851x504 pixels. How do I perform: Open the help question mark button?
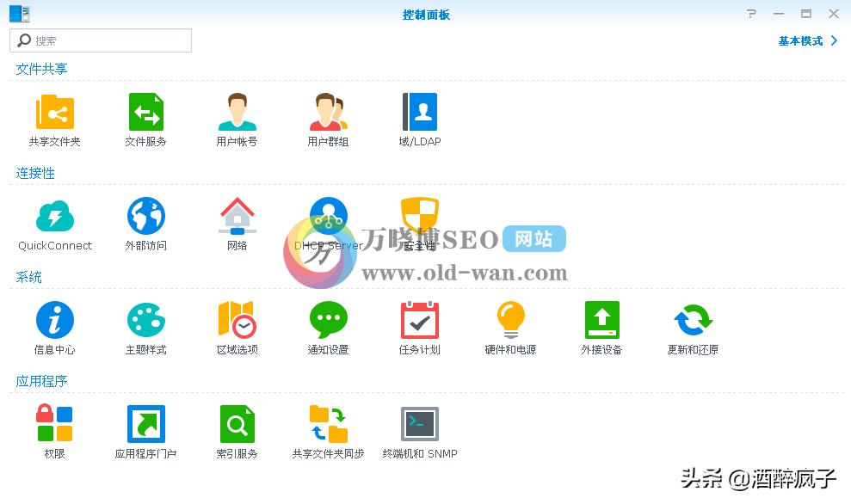coord(749,14)
